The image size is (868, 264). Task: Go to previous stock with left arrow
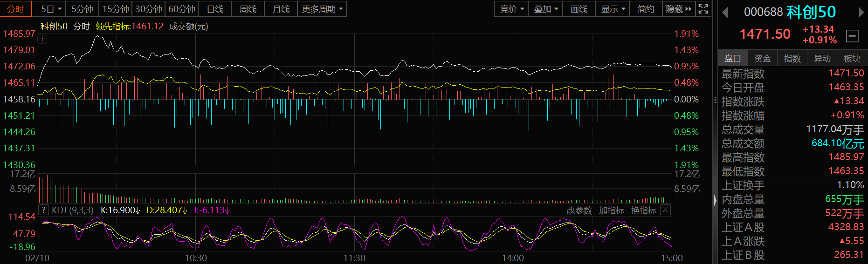(x=725, y=12)
